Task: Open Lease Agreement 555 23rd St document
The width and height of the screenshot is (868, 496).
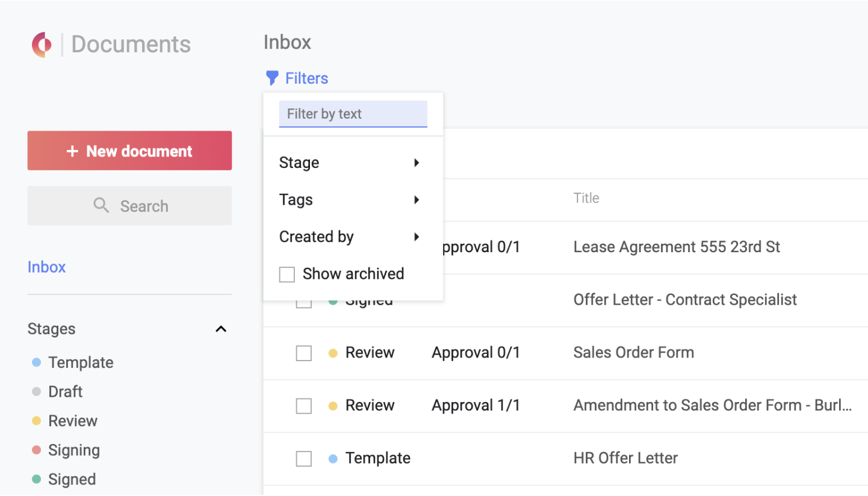Action: [677, 247]
